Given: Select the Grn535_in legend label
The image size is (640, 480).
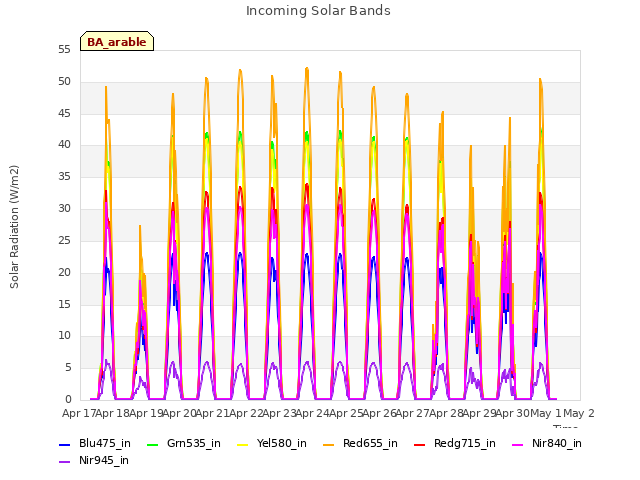Looking at the screenshot, I should [194, 443].
